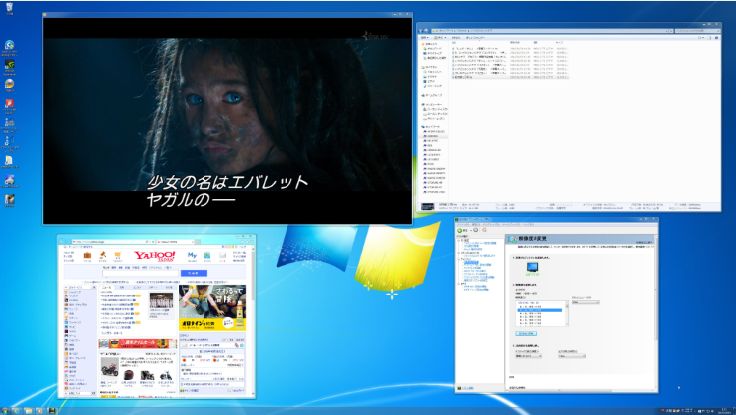Select ネットワーク in Explorer navigation pane
Image resolution: width=736 pixels, height=415 pixels.
[x=432, y=127]
